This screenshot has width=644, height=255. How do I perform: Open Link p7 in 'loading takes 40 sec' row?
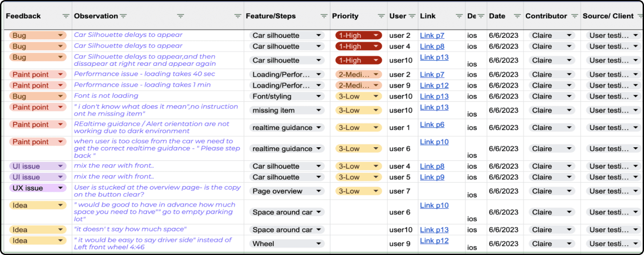coord(432,74)
